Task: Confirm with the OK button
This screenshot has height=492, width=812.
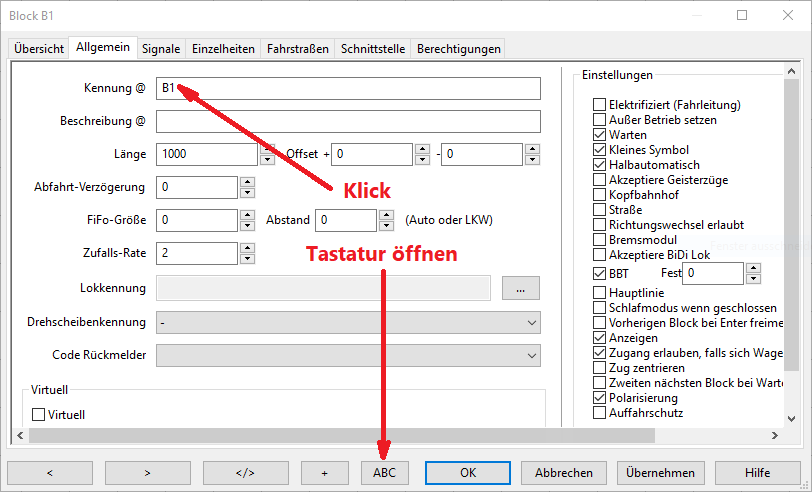Action: point(468,472)
